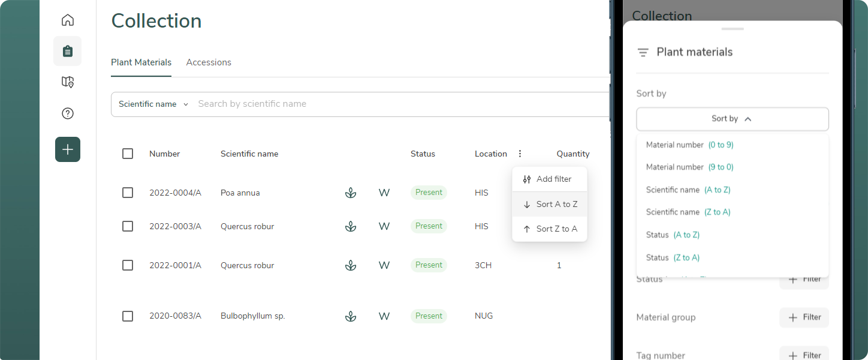Click HIS location in Poa annua row

pyautogui.click(x=481, y=193)
